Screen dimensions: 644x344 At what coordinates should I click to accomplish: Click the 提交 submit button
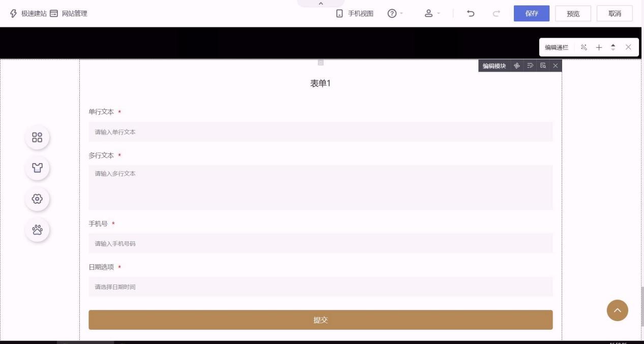[x=320, y=320]
